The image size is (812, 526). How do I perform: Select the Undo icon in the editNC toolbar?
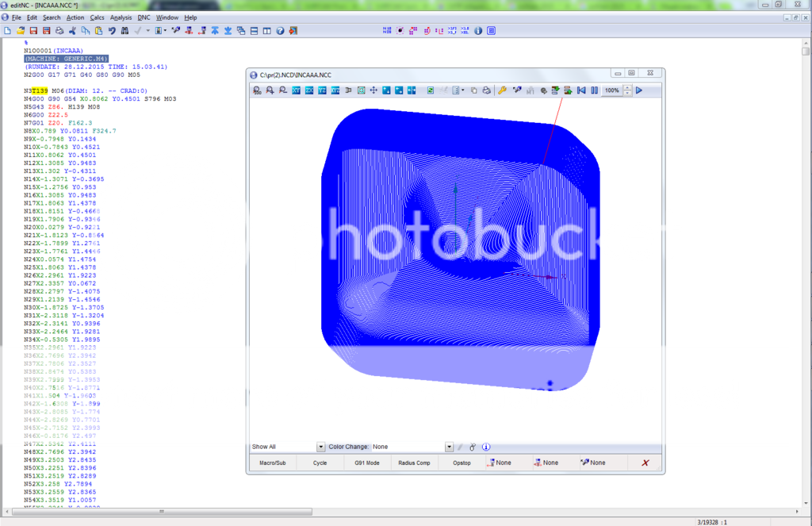pyautogui.click(x=112, y=30)
